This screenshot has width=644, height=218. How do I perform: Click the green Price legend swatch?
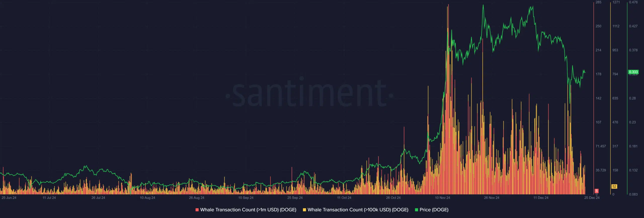pos(416,210)
